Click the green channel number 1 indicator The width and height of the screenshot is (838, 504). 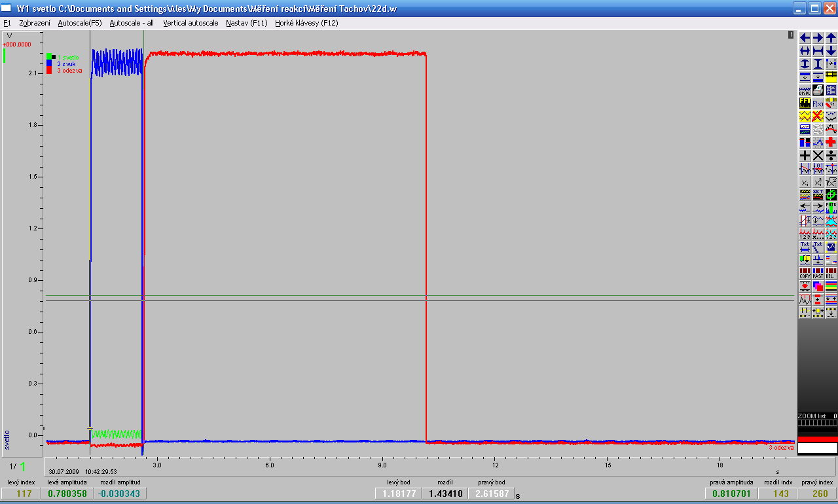(23, 467)
